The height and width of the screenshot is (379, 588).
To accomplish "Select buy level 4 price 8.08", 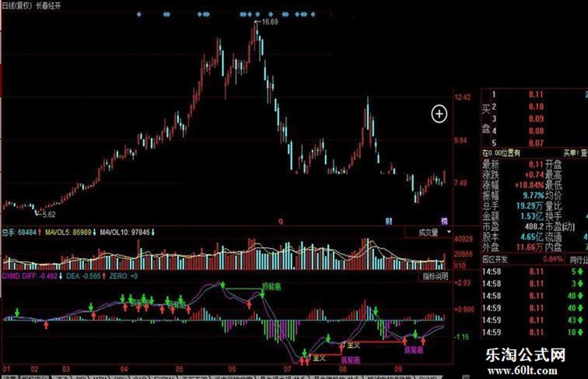I will click(x=536, y=131).
